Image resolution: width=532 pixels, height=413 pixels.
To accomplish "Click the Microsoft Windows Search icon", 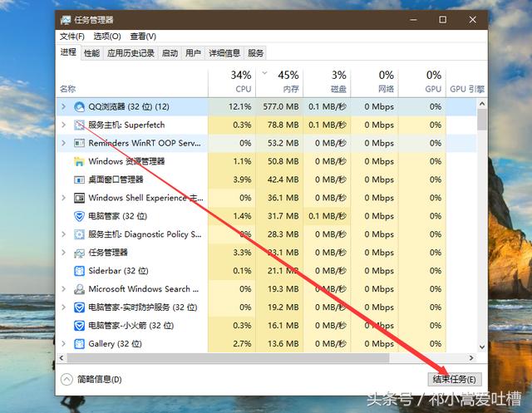I will click(79, 289).
